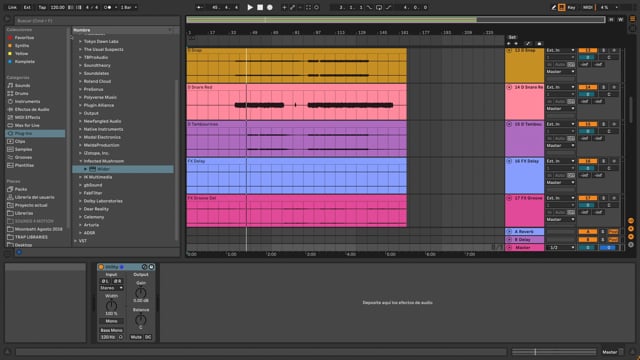The image size is (640, 360).
Task: Toggle the Ext sync button
Action: click(27, 7)
